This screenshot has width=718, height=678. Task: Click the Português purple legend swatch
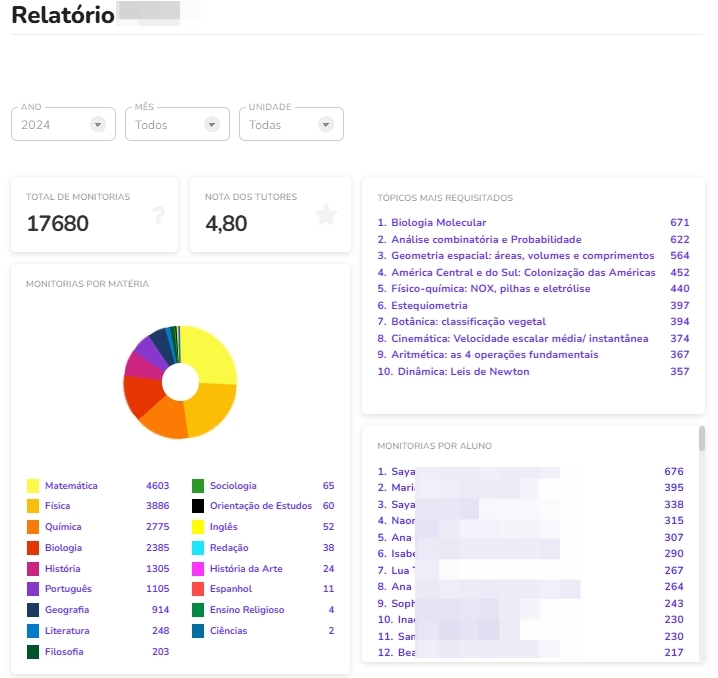33,589
